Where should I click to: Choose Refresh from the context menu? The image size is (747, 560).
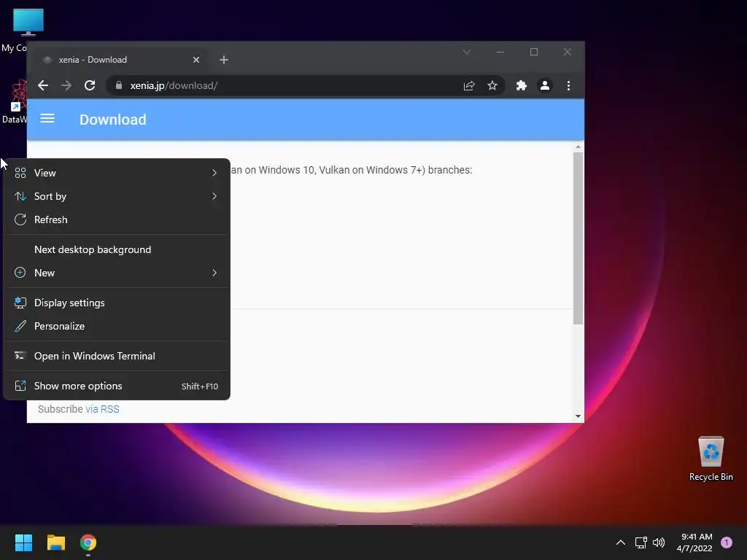click(x=117, y=219)
